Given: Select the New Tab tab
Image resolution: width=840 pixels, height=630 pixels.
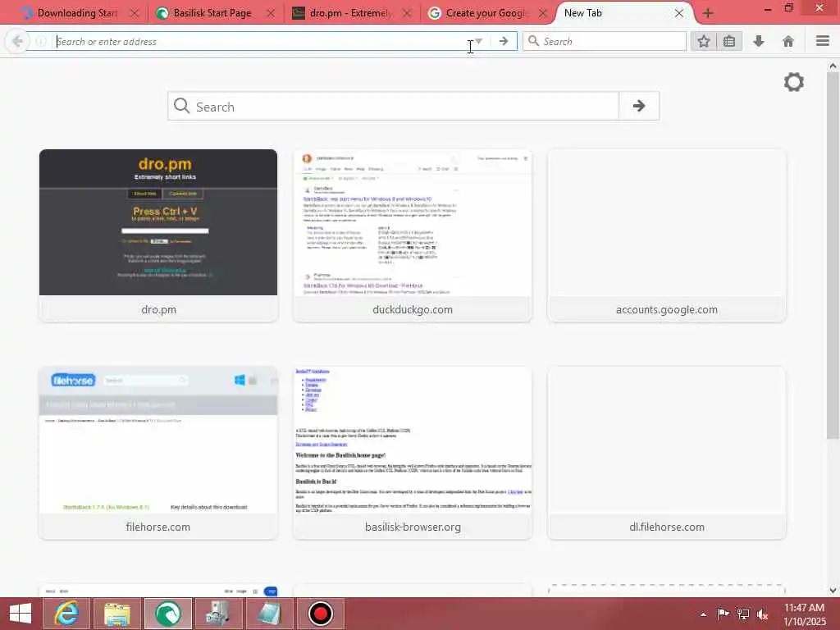Looking at the screenshot, I should pyautogui.click(x=583, y=13).
